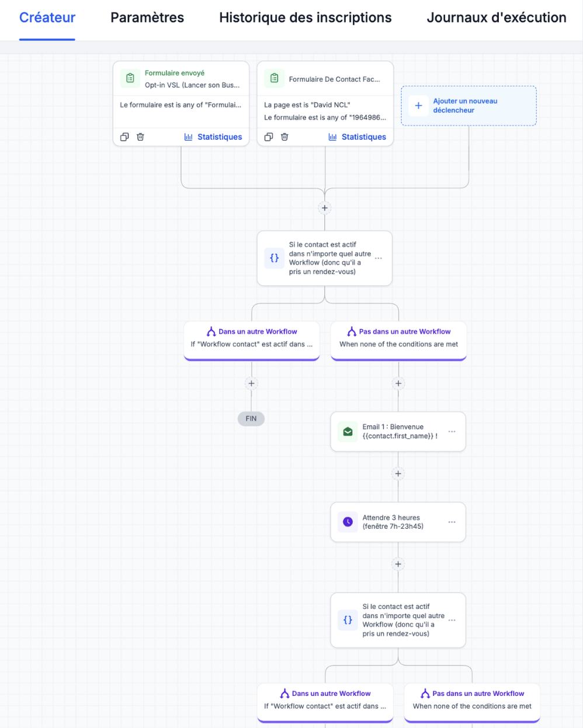The width and height of the screenshot is (583, 728).
Task: Open the three-dot menu of the condition after the wait
Action: pos(452,620)
